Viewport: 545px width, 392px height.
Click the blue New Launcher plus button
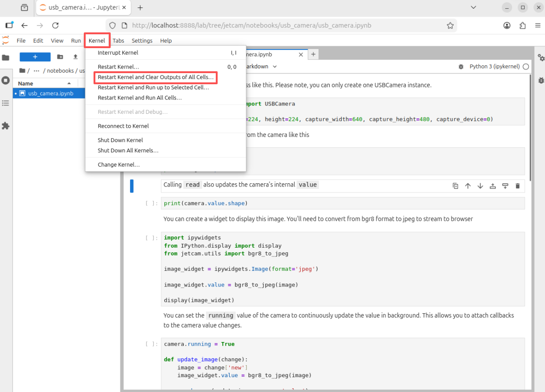35,56
